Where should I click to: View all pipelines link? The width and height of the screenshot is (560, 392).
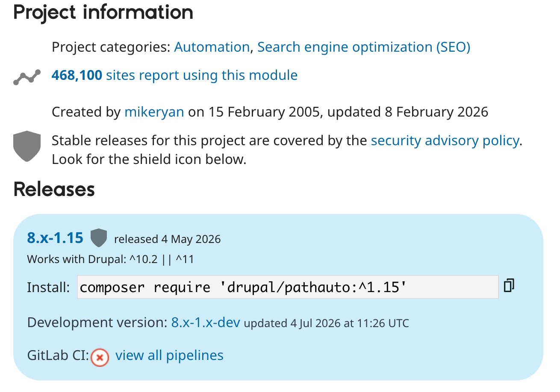tap(169, 355)
